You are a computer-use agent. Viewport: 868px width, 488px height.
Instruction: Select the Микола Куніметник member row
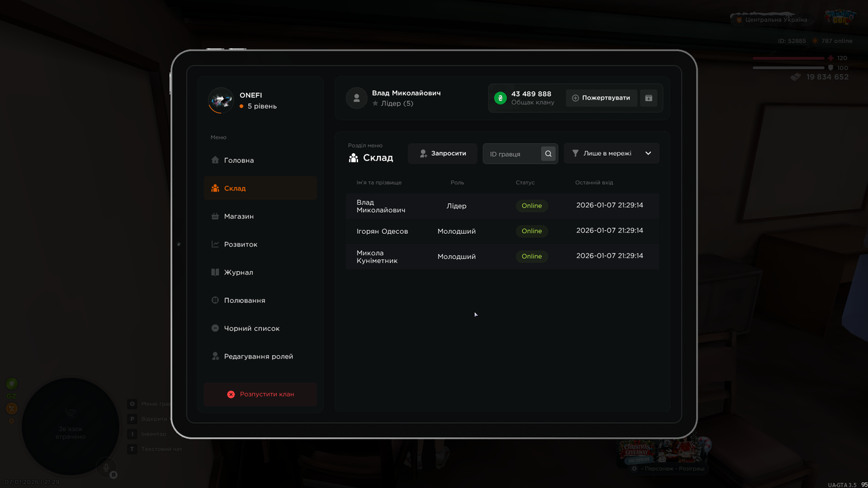point(502,257)
